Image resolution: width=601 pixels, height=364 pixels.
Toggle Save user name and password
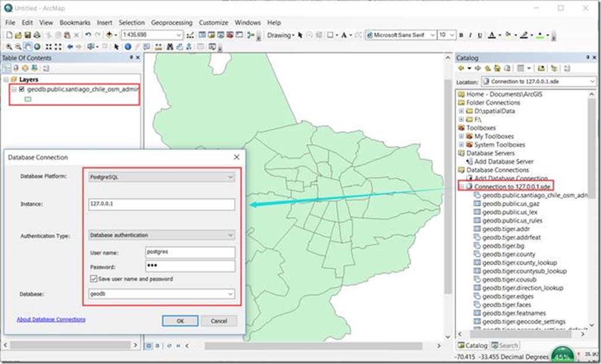pyautogui.click(x=94, y=279)
